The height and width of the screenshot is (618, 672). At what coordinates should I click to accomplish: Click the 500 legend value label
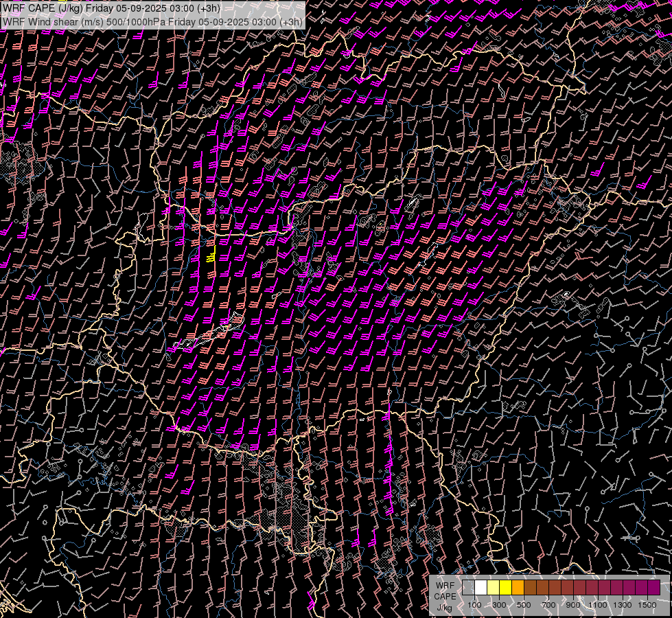pos(524,605)
